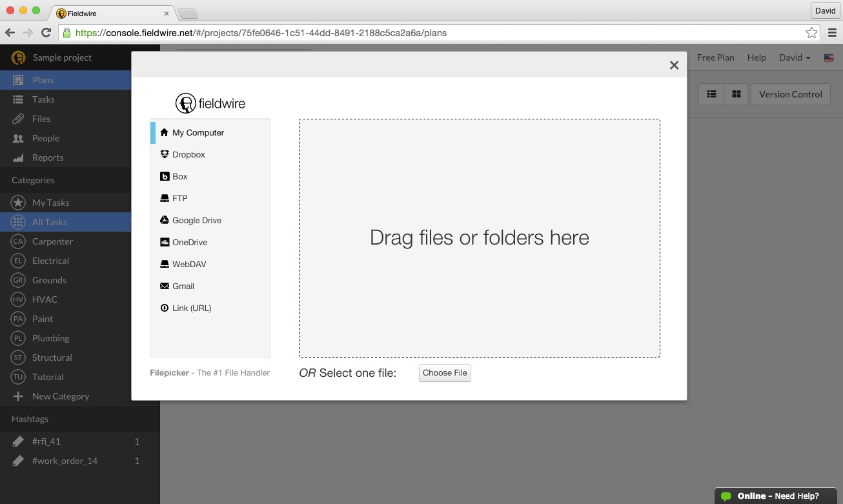Select OneDrive as file source
Viewport: 843px width, 504px height.
[210, 242]
